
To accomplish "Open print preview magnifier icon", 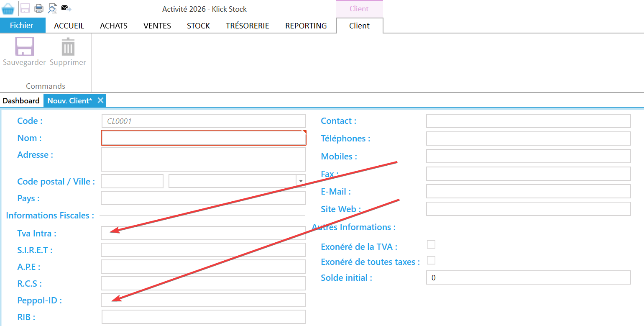I will point(52,8).
